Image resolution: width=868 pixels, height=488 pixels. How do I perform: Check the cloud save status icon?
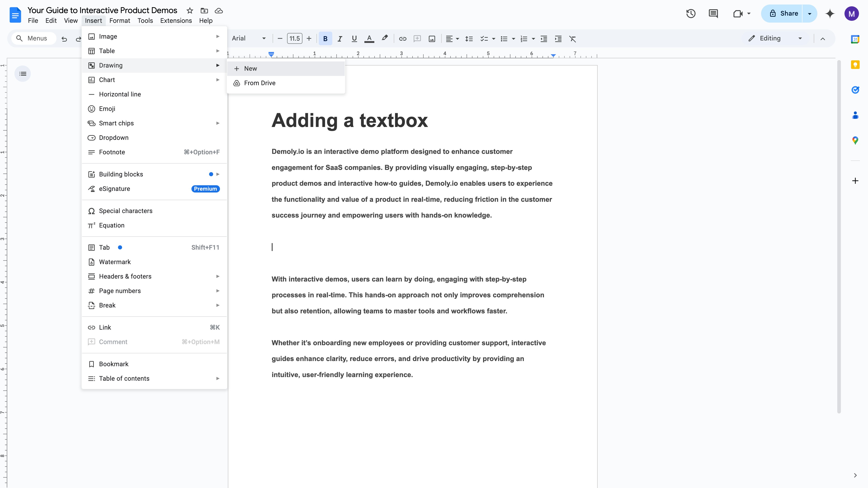(219, 10)
